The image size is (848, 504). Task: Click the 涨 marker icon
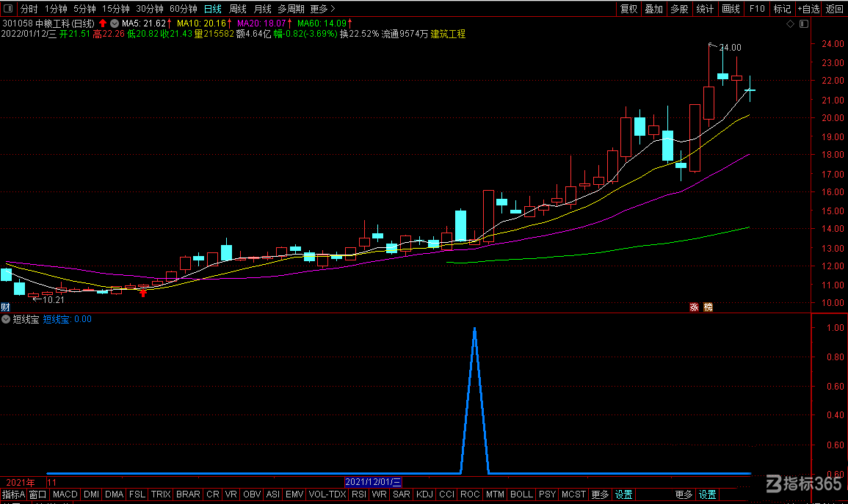coord(694,307)
